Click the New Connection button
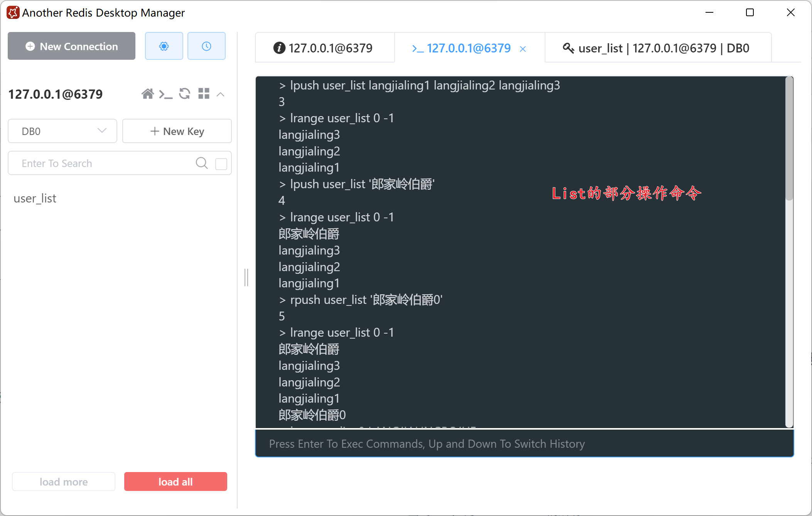Image resolution: width=812 pixels, height=516 pixels. coord(71,46)
